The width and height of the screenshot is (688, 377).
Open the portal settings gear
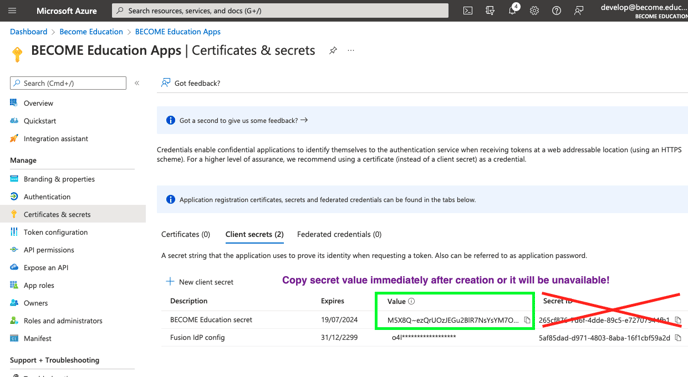(534, 11)
